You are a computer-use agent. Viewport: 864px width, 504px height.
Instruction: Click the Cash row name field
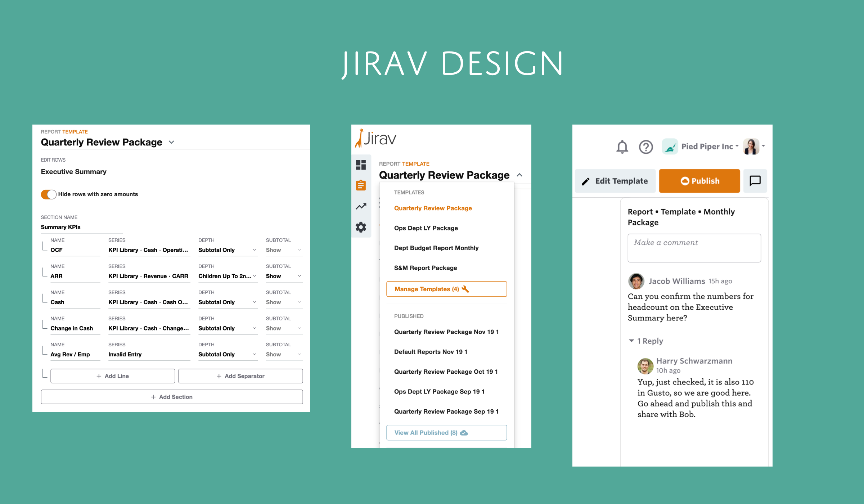(x=75, y=302)
